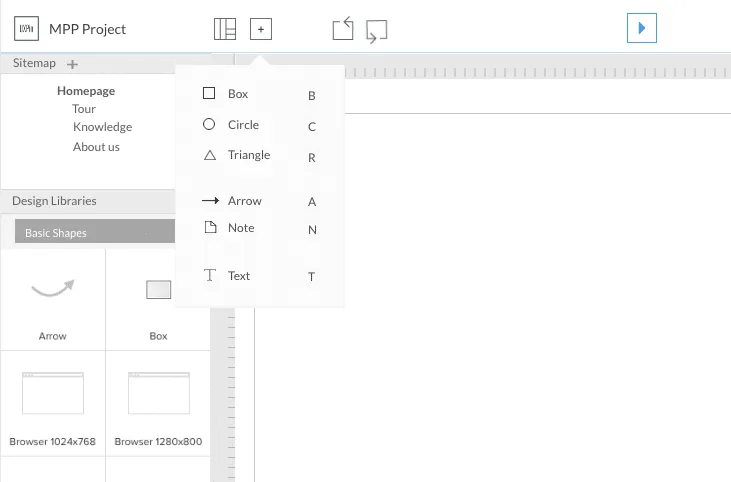Click the MPP Project logo icon
Screen dimensions: 731x482
coord(26,29)
